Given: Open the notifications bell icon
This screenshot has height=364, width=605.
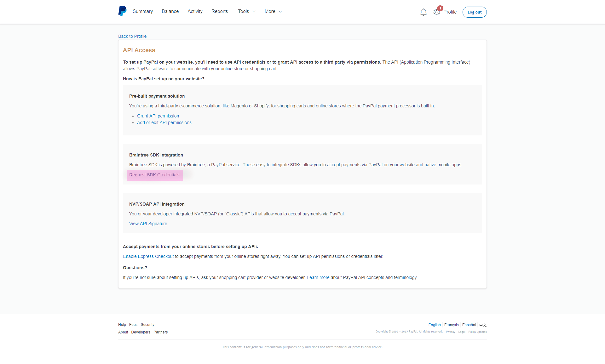Looking at the screenshot, I should point(423,12).
